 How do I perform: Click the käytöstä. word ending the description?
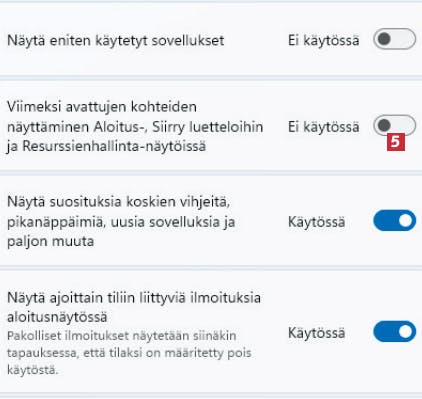(32, 370)
